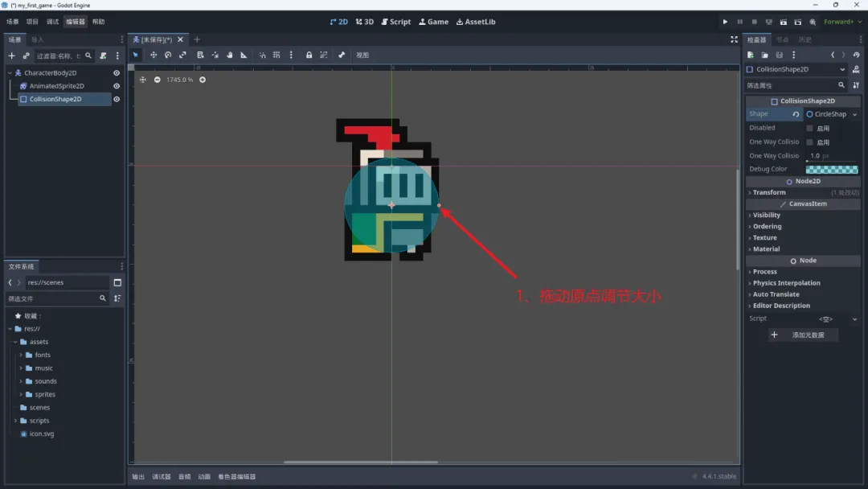Open the 视图 view menu
Image resolution: width=868 pixels, height=489 pixels.
point(362,55)
